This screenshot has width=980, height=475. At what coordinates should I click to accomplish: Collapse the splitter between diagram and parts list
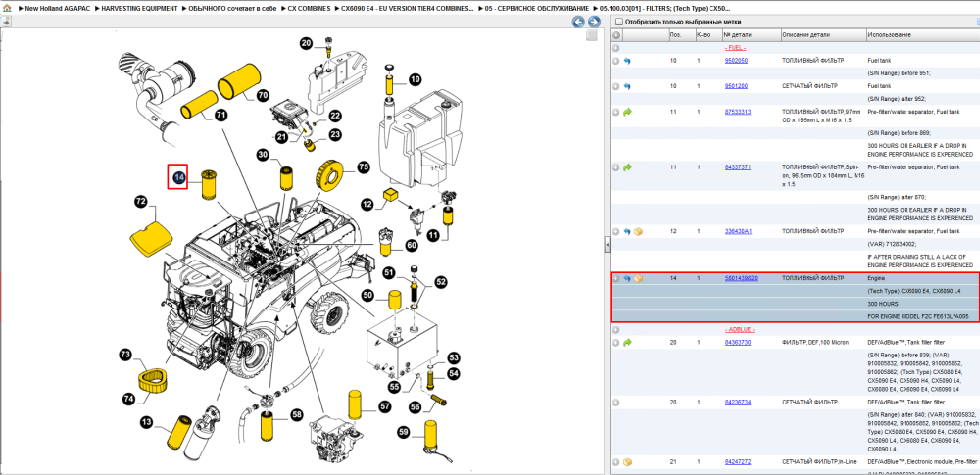[607, 246]
